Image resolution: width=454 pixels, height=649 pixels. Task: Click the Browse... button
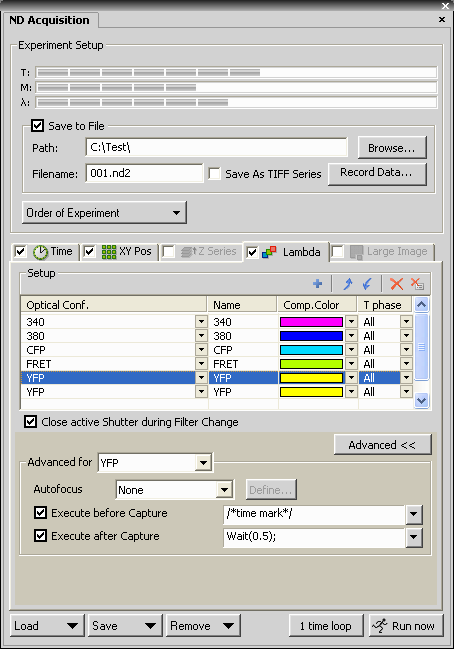coord(392,148)
